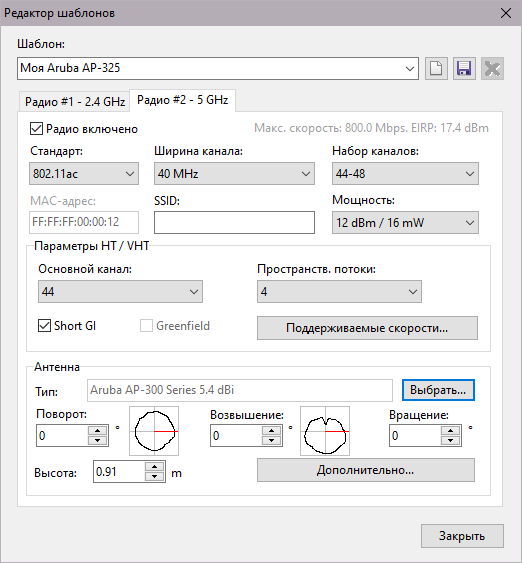Create a new template with page icon
The width and height of the screenshot is (522, 563).
coord(436,68)
